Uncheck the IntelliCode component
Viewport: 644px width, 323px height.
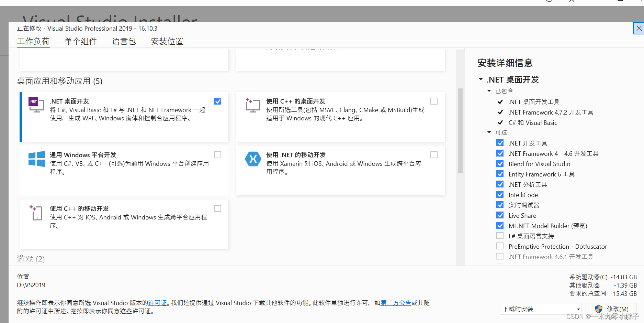pyautogui.click(x=500, y=194)
